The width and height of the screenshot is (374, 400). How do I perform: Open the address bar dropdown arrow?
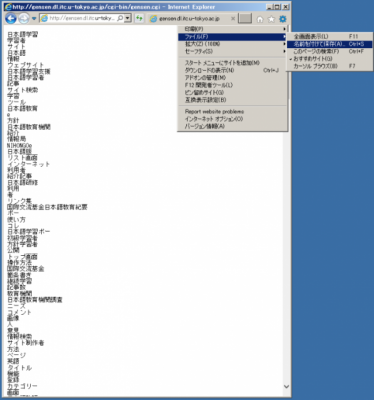click(x=127, y=18)
